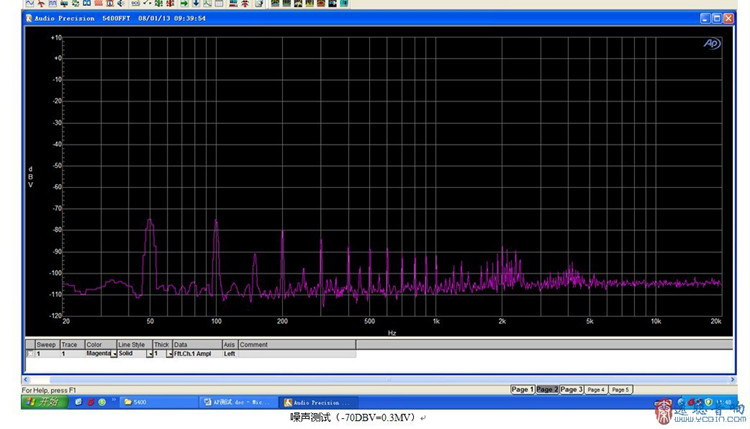Viewport: 750px width, 429px height.
Task: Click the green right-arrow toolbar icon
Action: [x=184, y=3]
